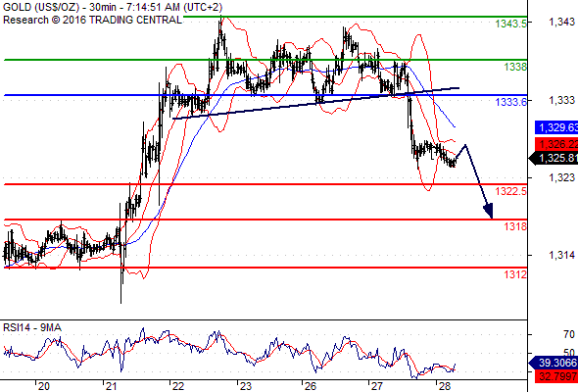Select date 20 on the time axis
578x392 pixels.
tap(43, 386)
